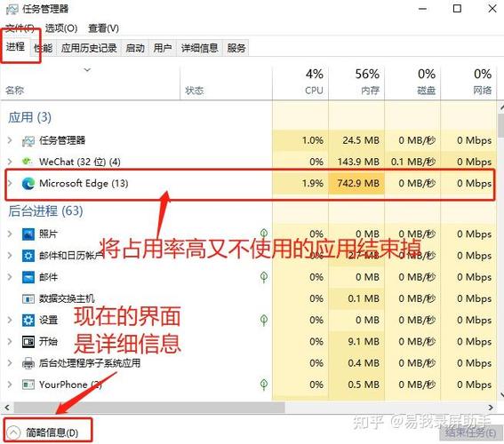Viewport: 504px width, 444px height.
Task: Click the green leaf status icon for 照片
Action: pos(264,234)
